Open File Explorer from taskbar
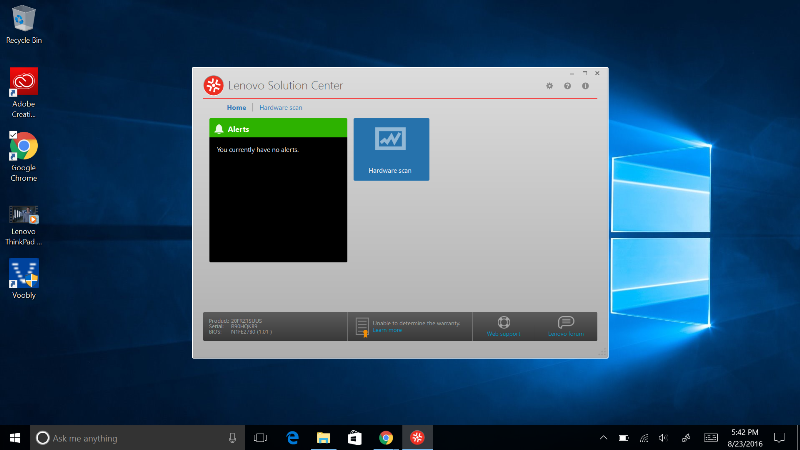The image size is (800, 450). click(323, 438)
